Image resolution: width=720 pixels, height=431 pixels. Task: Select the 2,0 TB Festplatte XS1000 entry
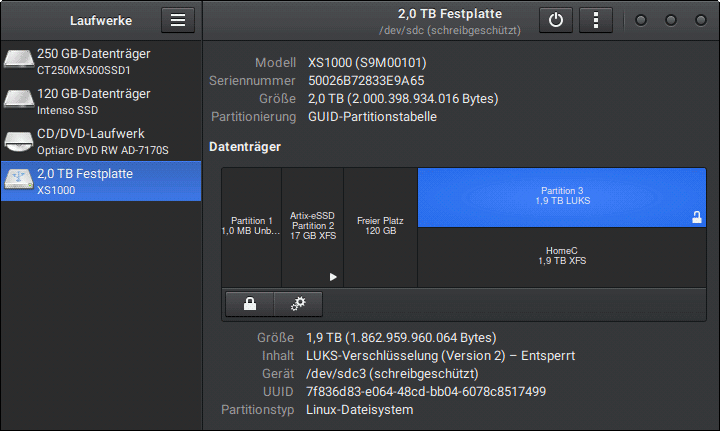pyautogui.click(x=101, y=181)
